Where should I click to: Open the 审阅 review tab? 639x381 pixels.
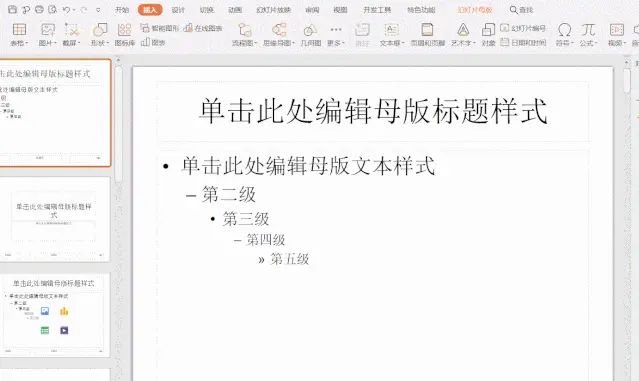312,10
